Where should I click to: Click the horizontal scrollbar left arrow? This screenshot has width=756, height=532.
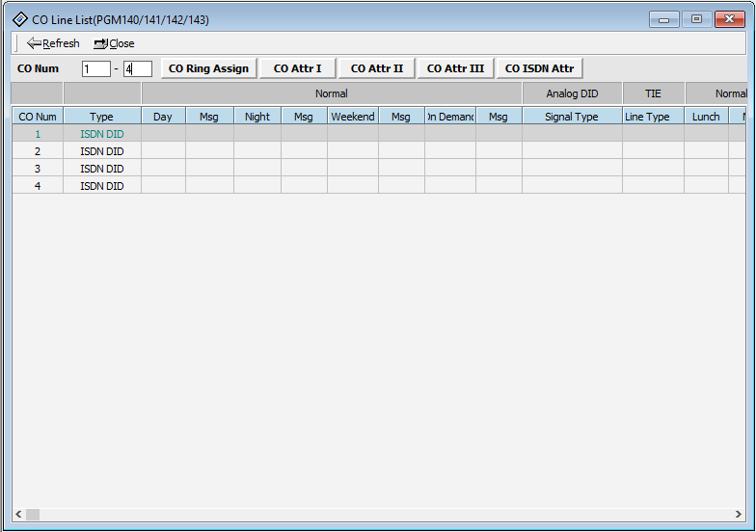tap(18, 515)
